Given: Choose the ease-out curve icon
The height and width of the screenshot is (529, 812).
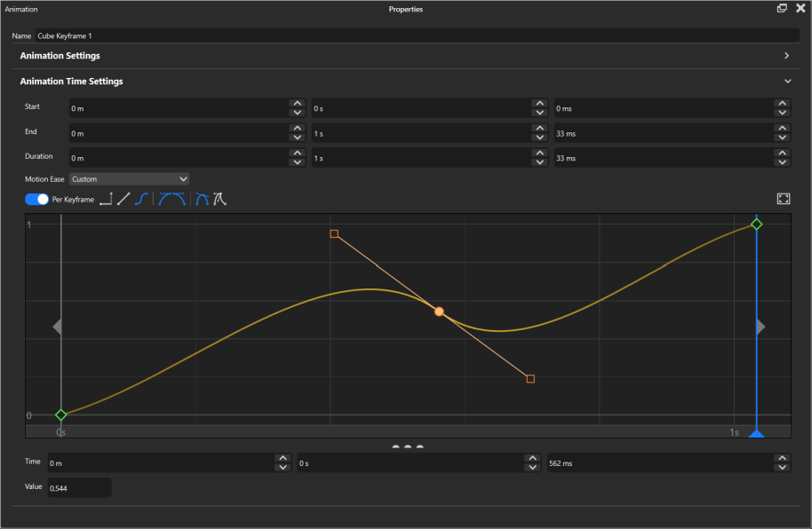Looking at the screenshot, I should [x=179, y=200].
